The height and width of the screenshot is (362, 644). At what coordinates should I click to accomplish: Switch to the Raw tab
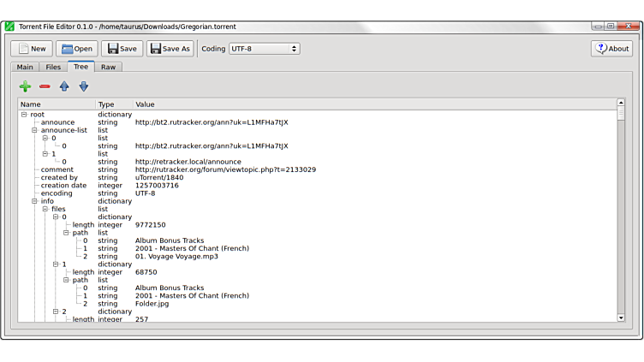click(x=108, y=67)
